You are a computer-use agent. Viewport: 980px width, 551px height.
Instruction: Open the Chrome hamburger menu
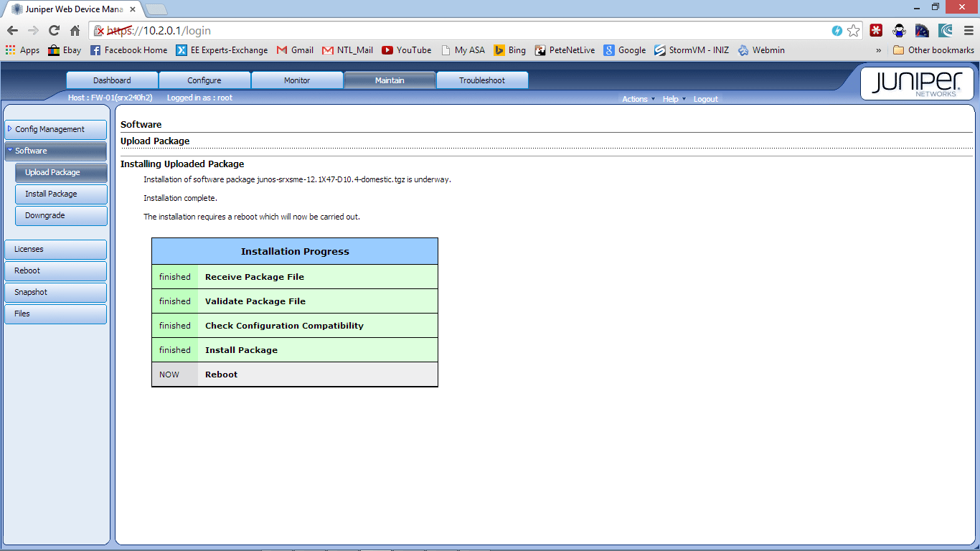[967, 31]
